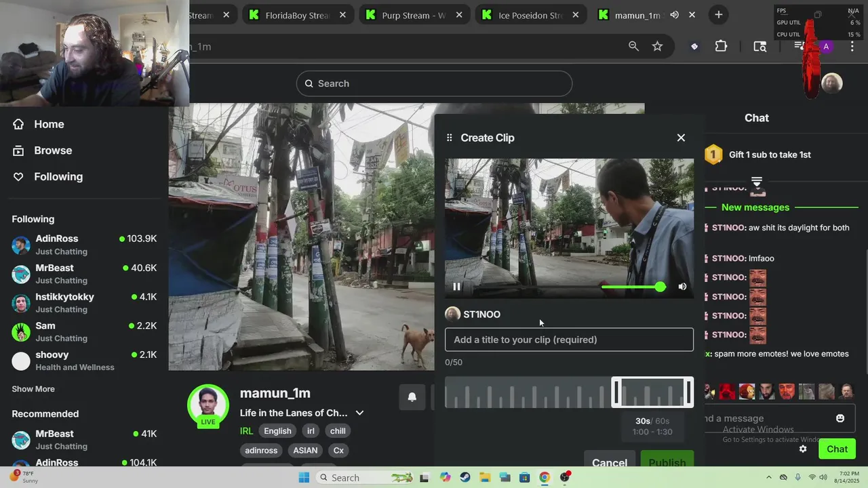Open a new browser tab
Viewport: 868px width, 488px height.
tap(718, 15)
